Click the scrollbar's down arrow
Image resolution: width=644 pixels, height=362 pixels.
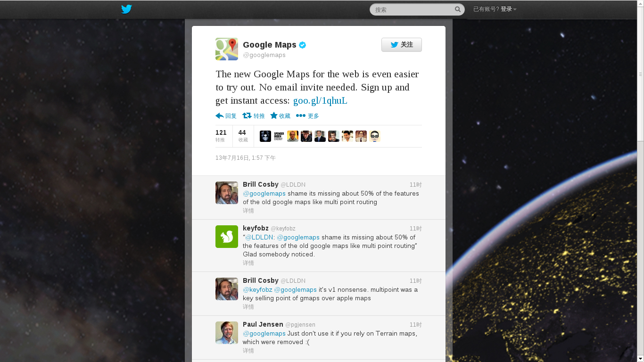[x=640, y=358]
